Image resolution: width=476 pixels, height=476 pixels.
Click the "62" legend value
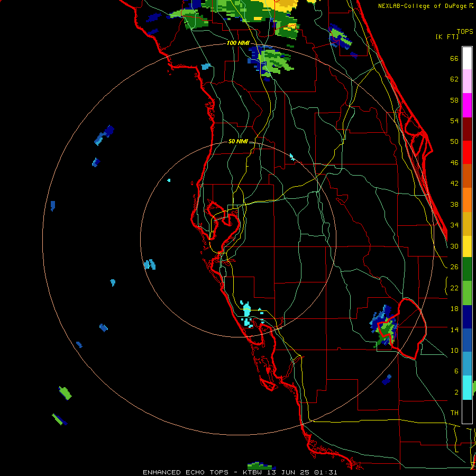pyautogui.click(x=454, y=79)
